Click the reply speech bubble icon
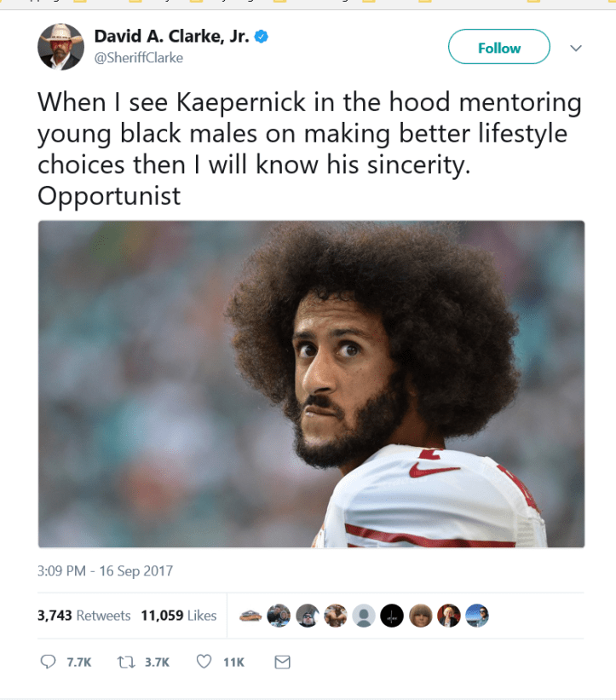This screenshot has height=700, width=616. 48,662
